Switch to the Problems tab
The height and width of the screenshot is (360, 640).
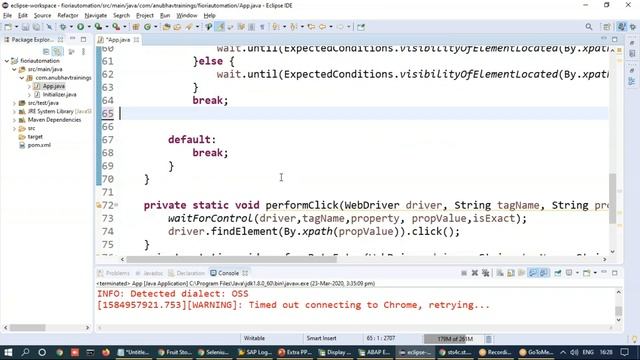[x=113, y=273]
